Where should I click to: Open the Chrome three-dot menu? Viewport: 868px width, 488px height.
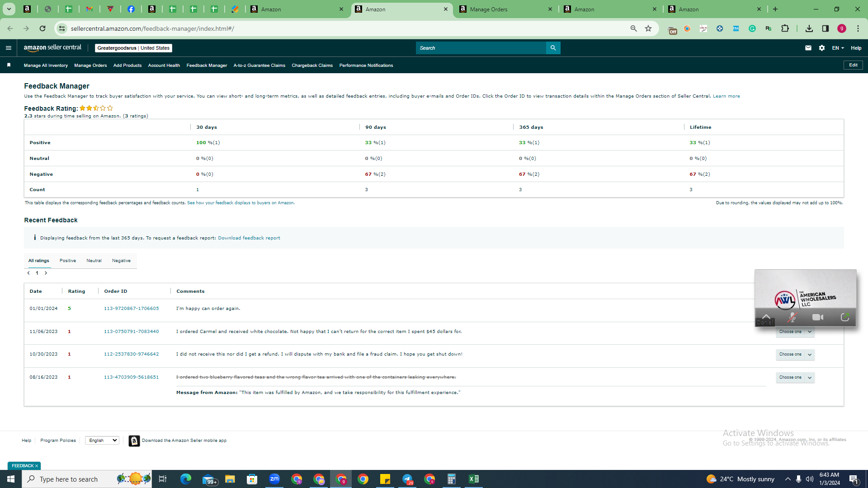tap(858, 28)
